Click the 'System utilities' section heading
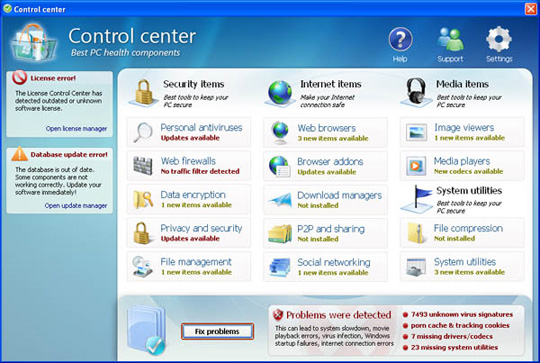The width and height of the screenshot is (540, 363). pos(469,190)
